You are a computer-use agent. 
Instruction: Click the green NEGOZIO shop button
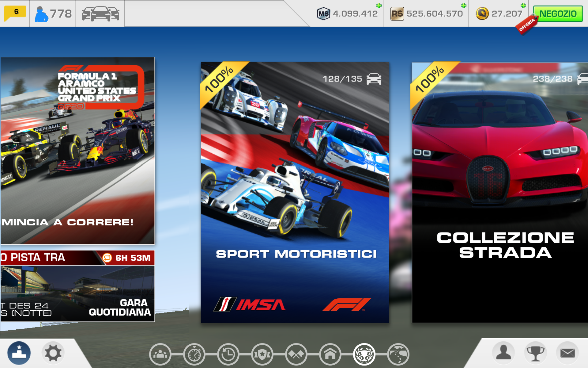tap(558, 14)
